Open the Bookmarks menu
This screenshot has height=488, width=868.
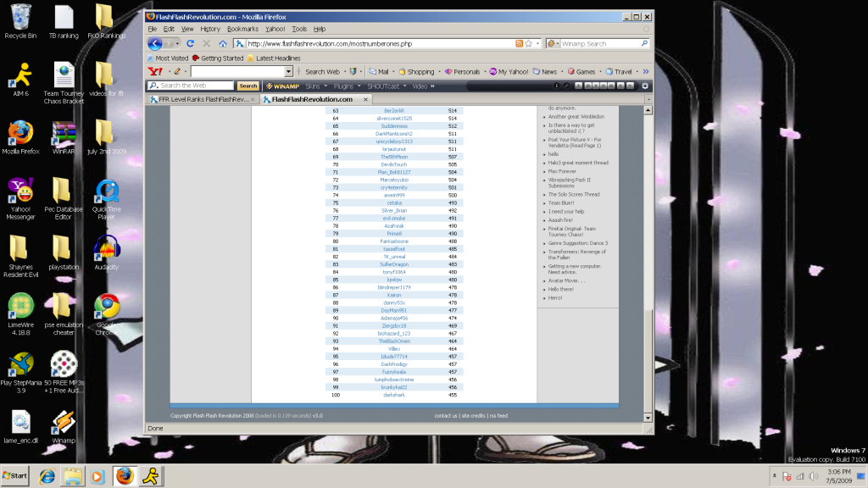(x=242, y=29)
